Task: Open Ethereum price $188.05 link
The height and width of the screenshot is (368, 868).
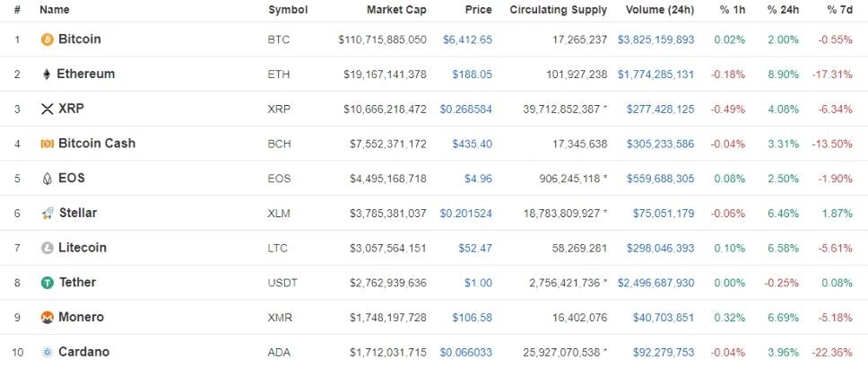Action: coord(472,74)
